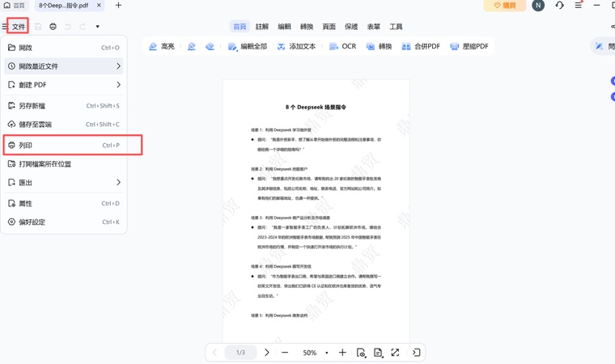Open the quick toolbar customize dropdown arrow
Screen dimensions: 615x364
97,27
